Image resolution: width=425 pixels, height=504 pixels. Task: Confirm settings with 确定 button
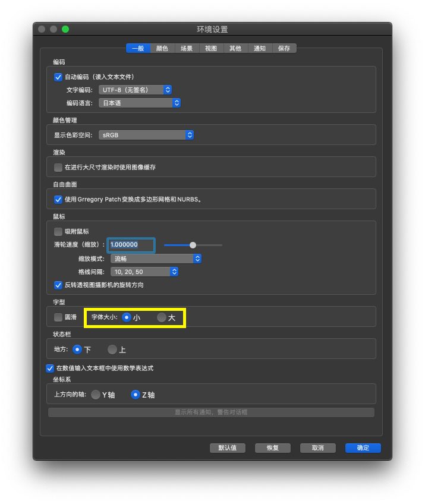[363, 448]
